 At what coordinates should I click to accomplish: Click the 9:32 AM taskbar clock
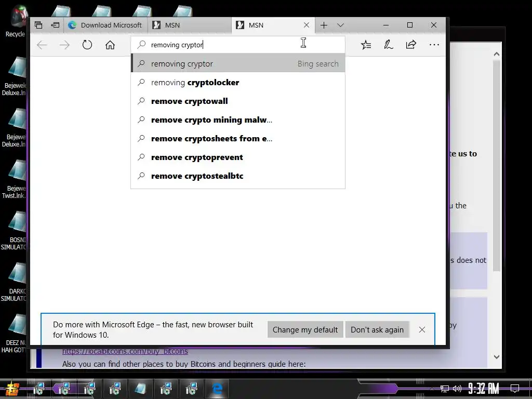click(x=484, y=388)
